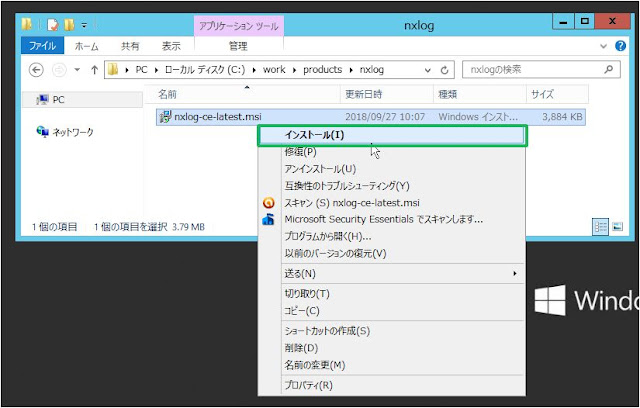Viewport: 640px width, 408px height.
Task: Click the folder icon in the address bar
Action: tap(113, 70)
